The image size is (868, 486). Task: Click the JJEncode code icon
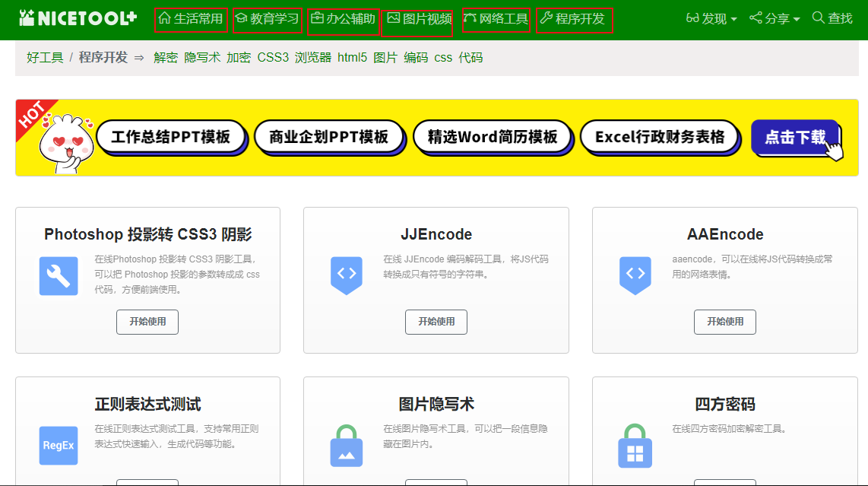pos(347,275)
